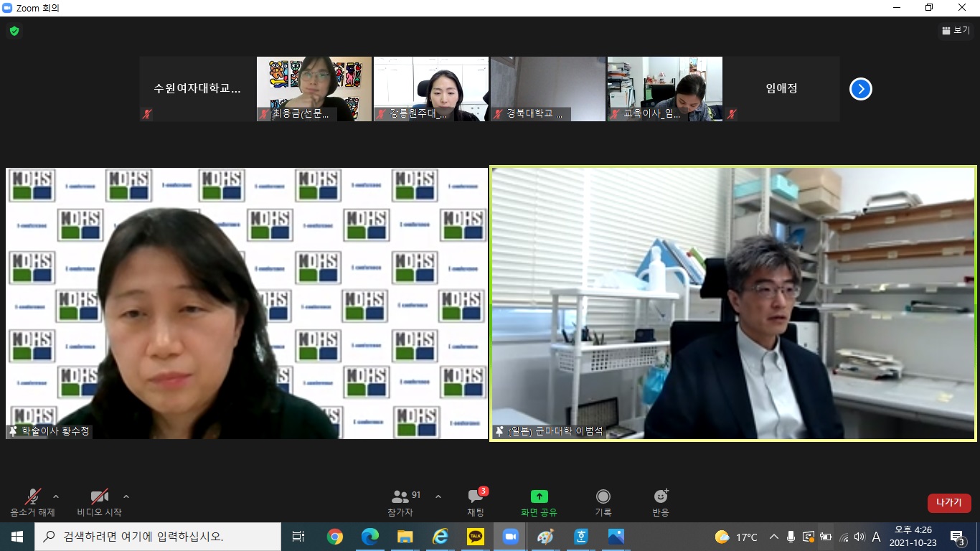Open the 보기 view menu
Viewport: 980px width, 551px height.
[x=956, y=30]
